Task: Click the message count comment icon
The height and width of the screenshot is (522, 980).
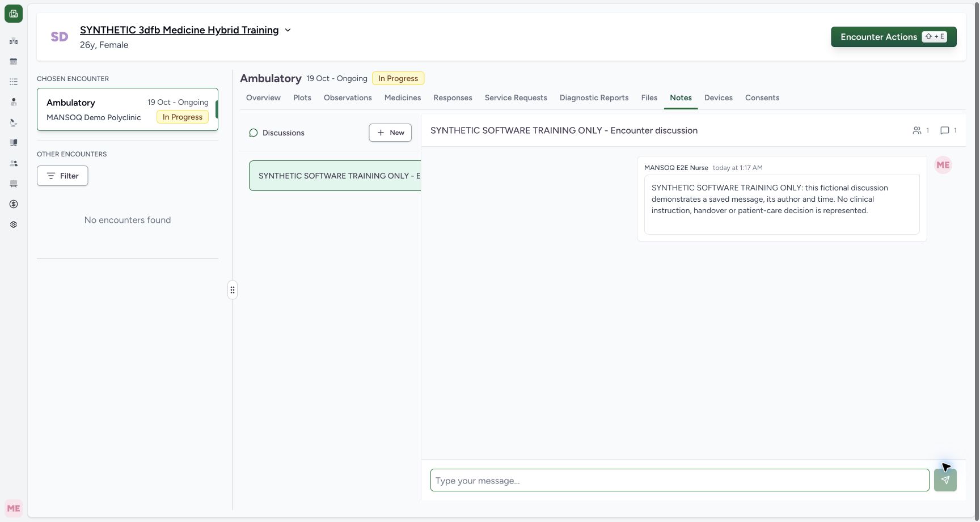Action: [x=945, y=130]
